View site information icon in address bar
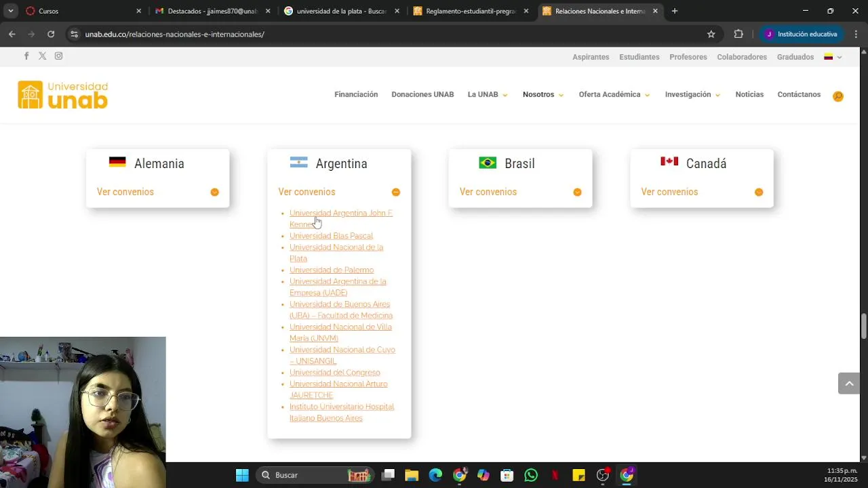The image size is (868, 488). [x=74, y=34]
